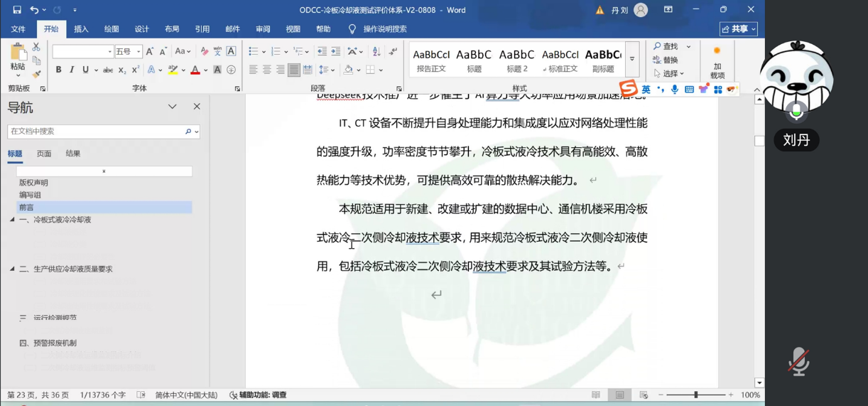Click the 替换 replace button
Screen dimensions: 868x406
(x=666, y=60)
